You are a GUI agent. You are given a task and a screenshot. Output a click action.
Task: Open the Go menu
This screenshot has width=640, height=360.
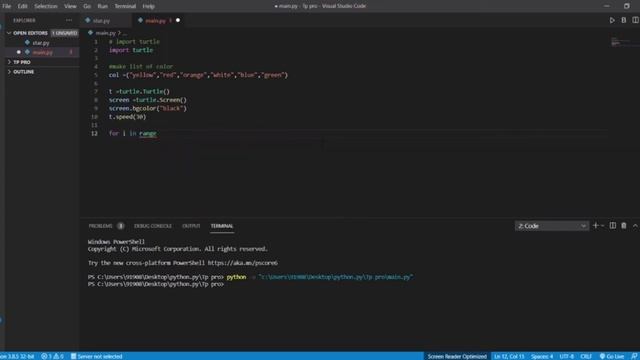point(87,6)
